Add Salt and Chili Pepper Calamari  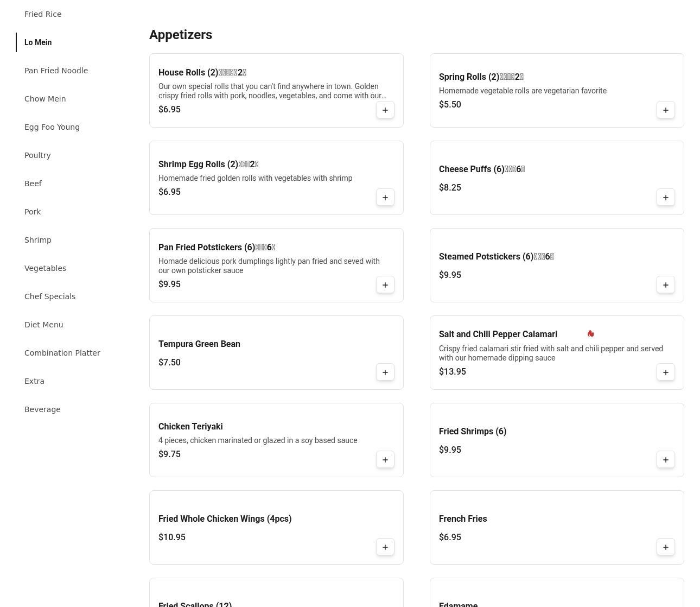665,372
